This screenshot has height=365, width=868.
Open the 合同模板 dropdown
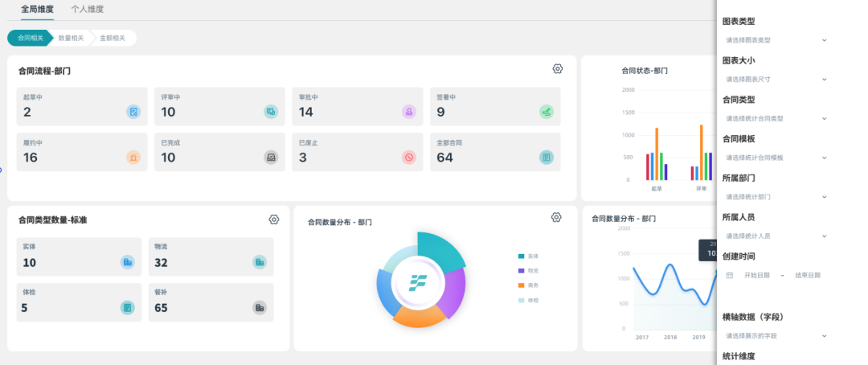click(776, 158)
